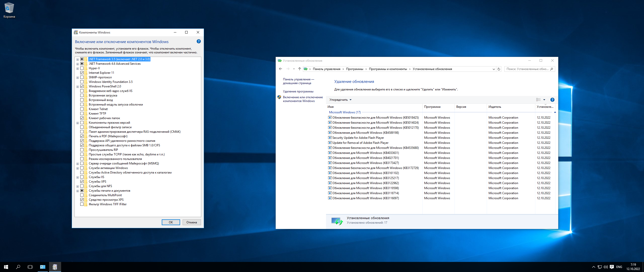Click the Windows Features taskbar icon
The image size is (644, 272).
click(x=55, y=267)
